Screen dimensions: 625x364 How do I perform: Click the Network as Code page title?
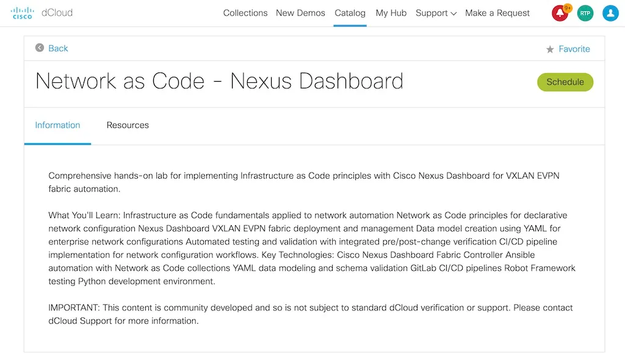pos(219,81)
